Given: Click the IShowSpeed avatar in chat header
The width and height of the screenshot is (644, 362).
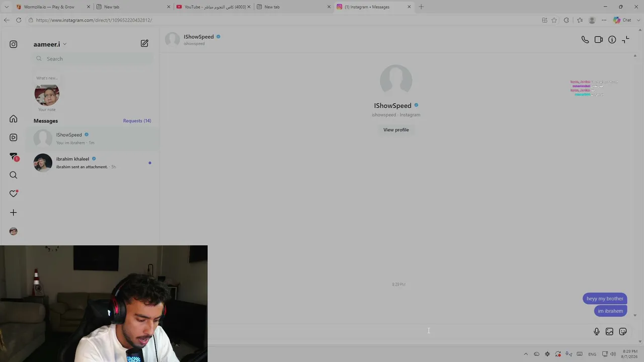Looking at the screenshot, I should (x=173, y=40).
